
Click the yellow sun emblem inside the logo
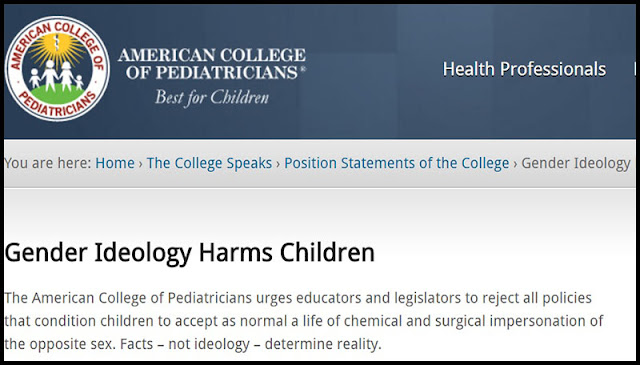(57, 49)
